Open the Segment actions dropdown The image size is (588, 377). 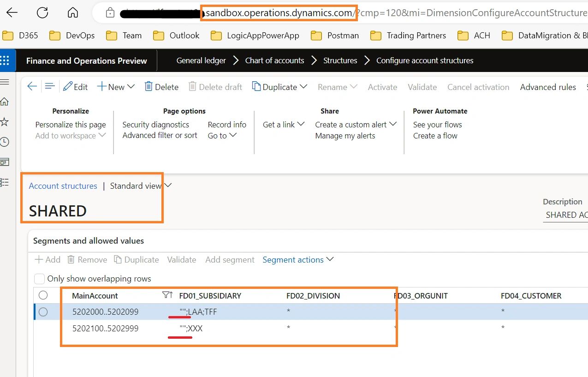click(x=298, y=259)
